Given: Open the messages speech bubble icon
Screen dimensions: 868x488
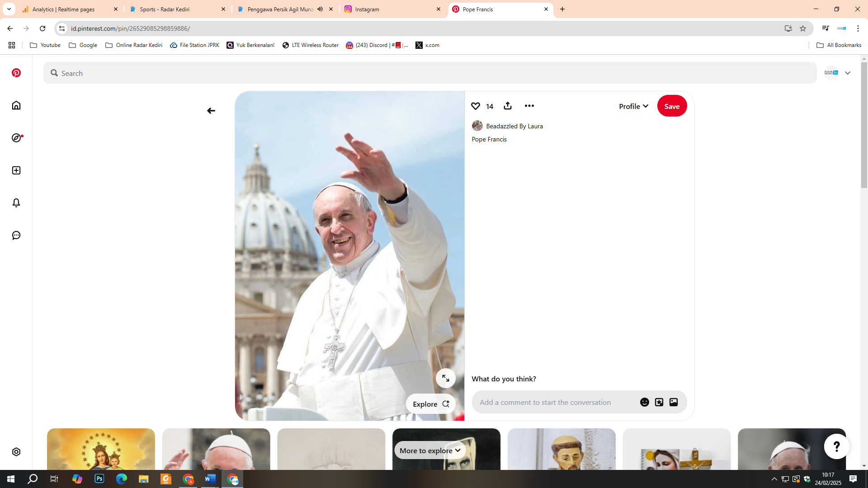Looking at the screenshot, I should (x=16, y=235).
